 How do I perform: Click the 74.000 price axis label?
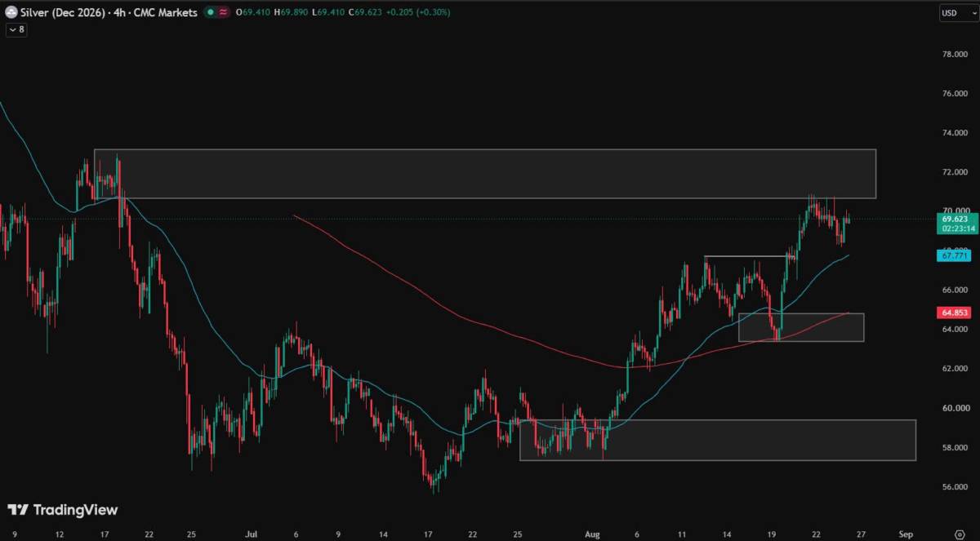click(x=955, y=133)
